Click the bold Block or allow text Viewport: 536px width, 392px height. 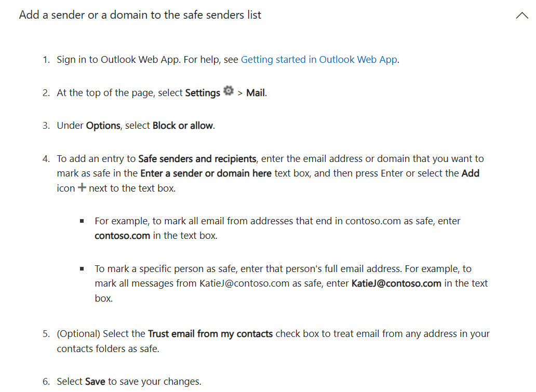182,126
